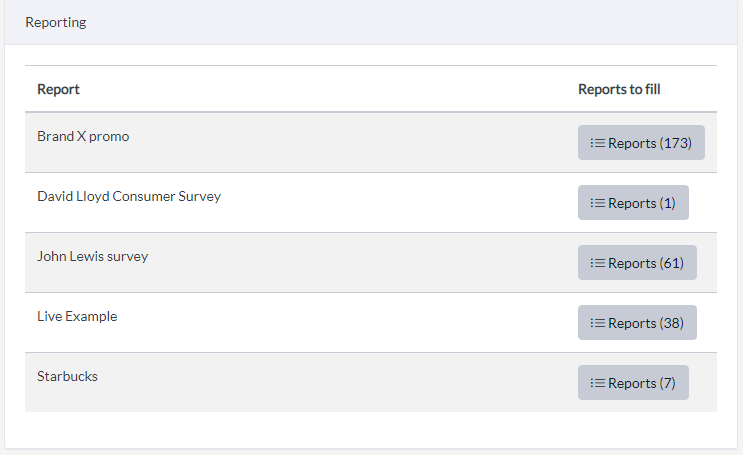Viewport: 743px width, 455px height.
Task: Open Reports (7) for Starbucks
Action: coord(633,382)
